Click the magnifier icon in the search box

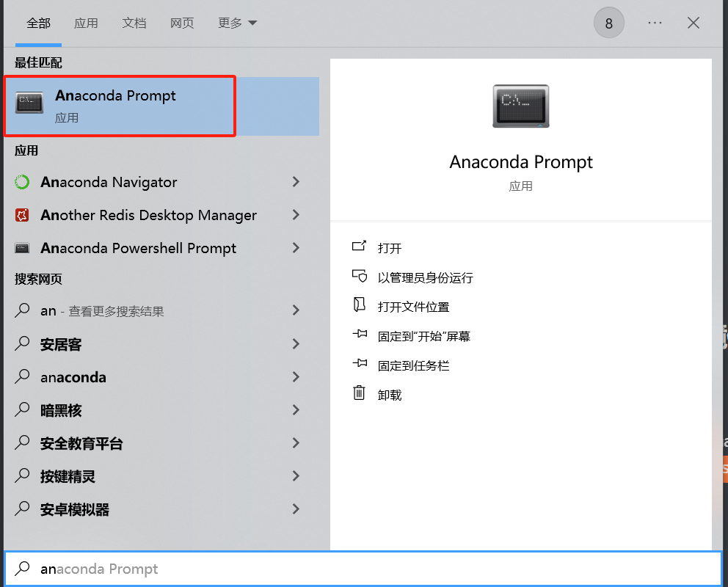22,569
